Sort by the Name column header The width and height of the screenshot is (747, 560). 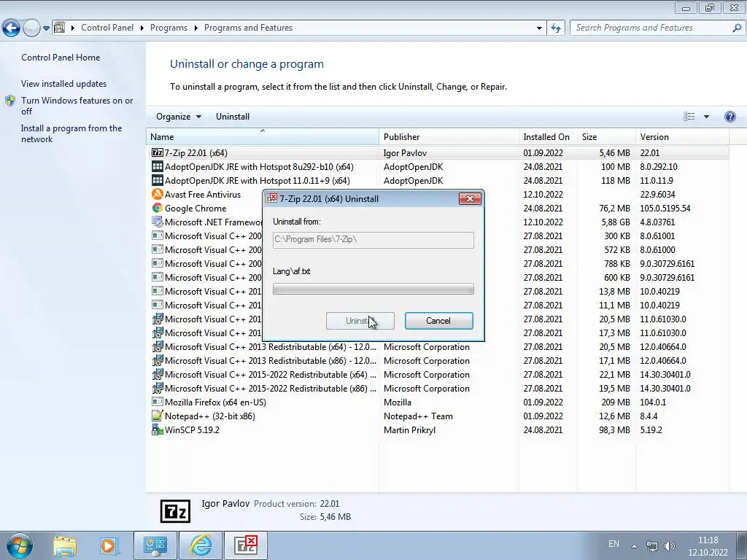pyautogui.click(x=263, y=136)
